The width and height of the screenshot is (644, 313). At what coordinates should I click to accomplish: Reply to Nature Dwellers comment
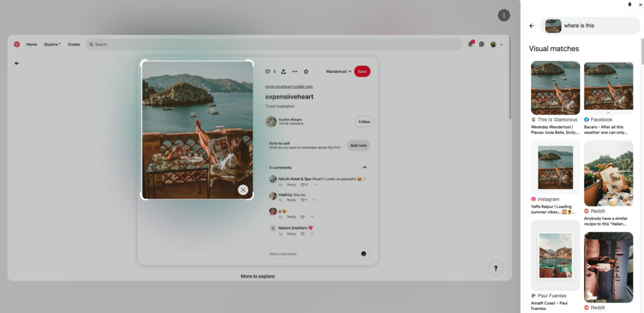coord(291,234)
